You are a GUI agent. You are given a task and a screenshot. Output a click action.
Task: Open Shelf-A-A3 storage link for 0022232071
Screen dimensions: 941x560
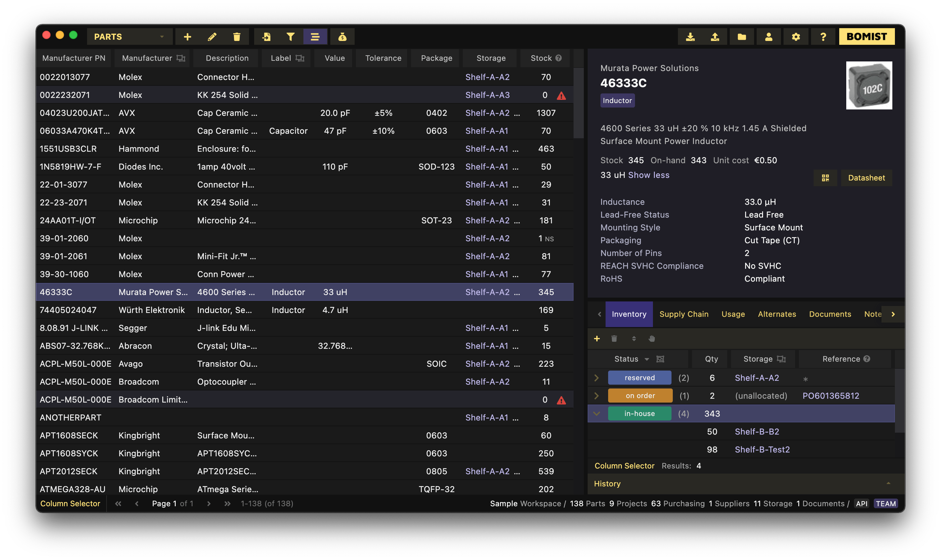[x=487, y=95]
